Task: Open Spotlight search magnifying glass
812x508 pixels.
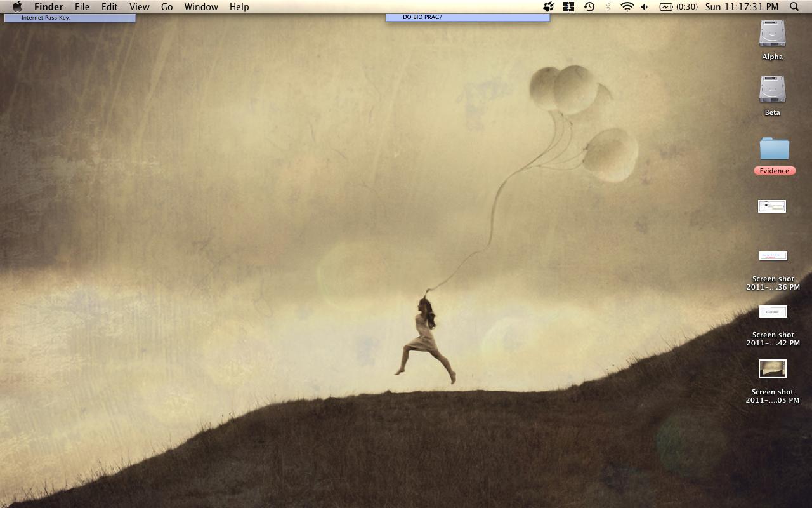Action: click(794, 7)
